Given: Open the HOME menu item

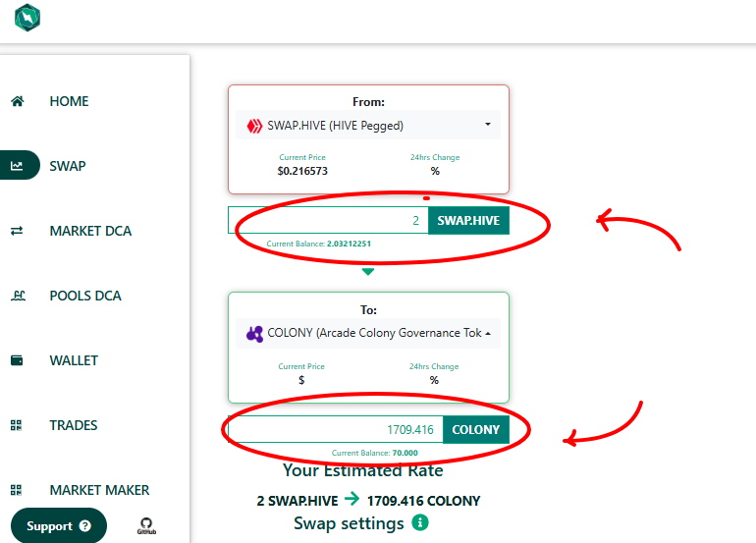Looking at the screenshot, I should 69,101.
